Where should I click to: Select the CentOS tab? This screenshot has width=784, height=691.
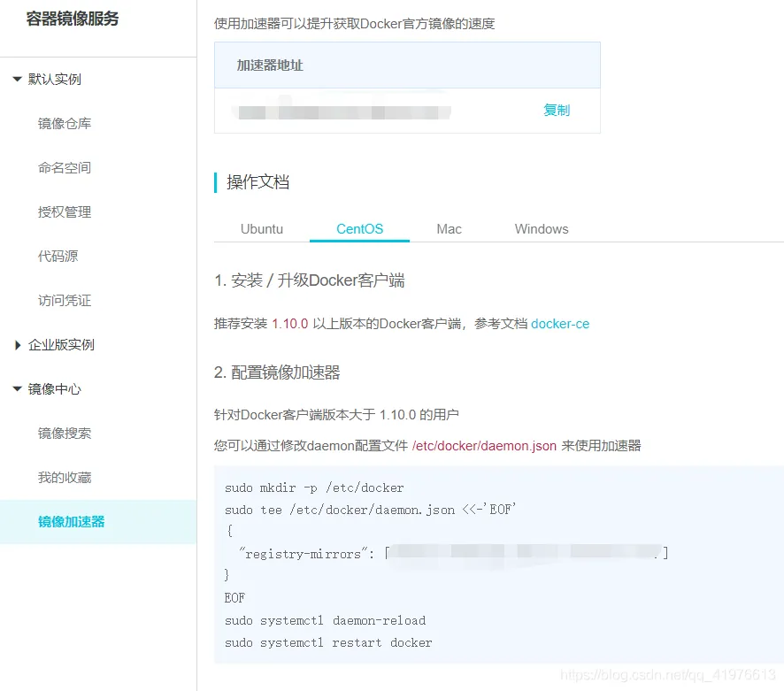(359, 228)
